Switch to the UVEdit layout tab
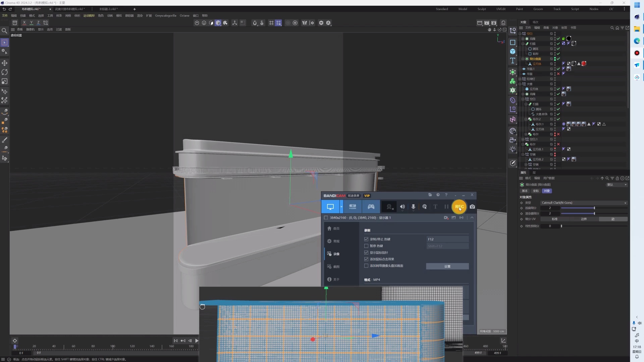Viewport: 644px width, 362px height. 501,9
